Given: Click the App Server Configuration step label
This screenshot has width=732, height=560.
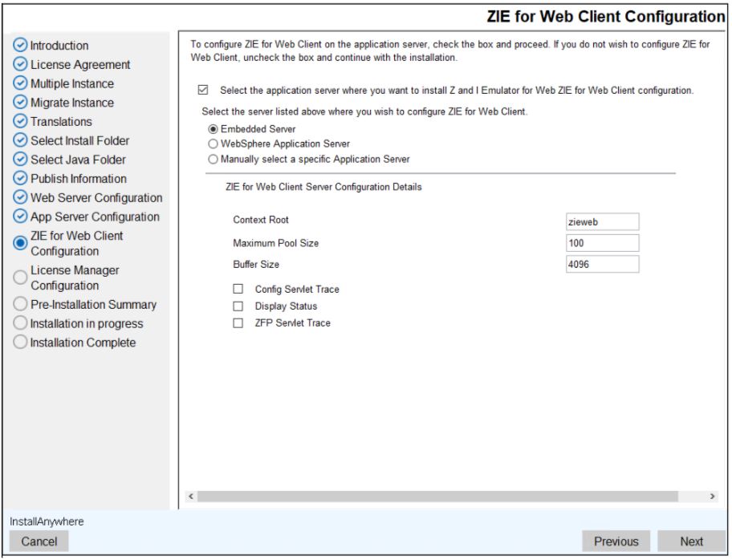Looking at the screenshot, I should click(x=95, y=217).
